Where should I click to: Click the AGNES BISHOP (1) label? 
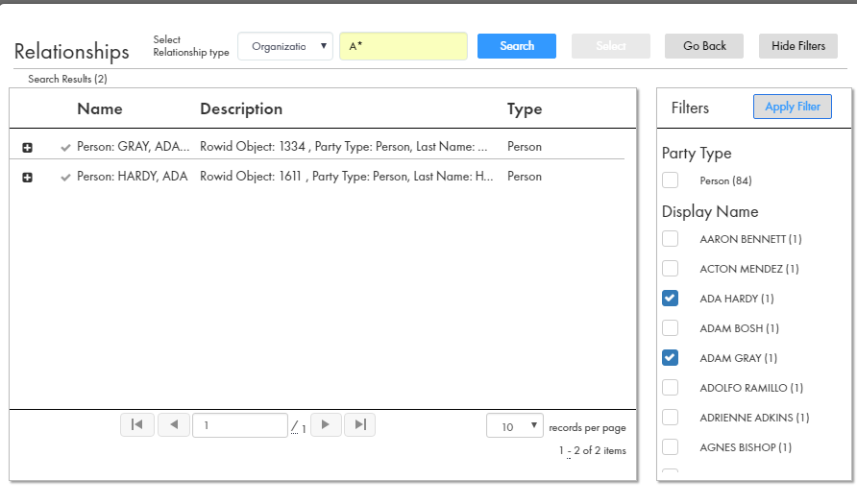pos(746,447)
